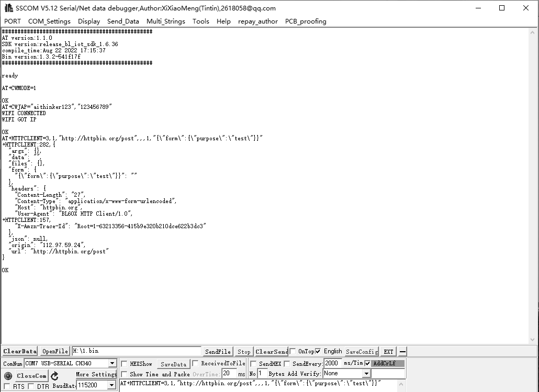Click the Stop button
Viewport: 539px width, 392px height.
coord(244,351)
